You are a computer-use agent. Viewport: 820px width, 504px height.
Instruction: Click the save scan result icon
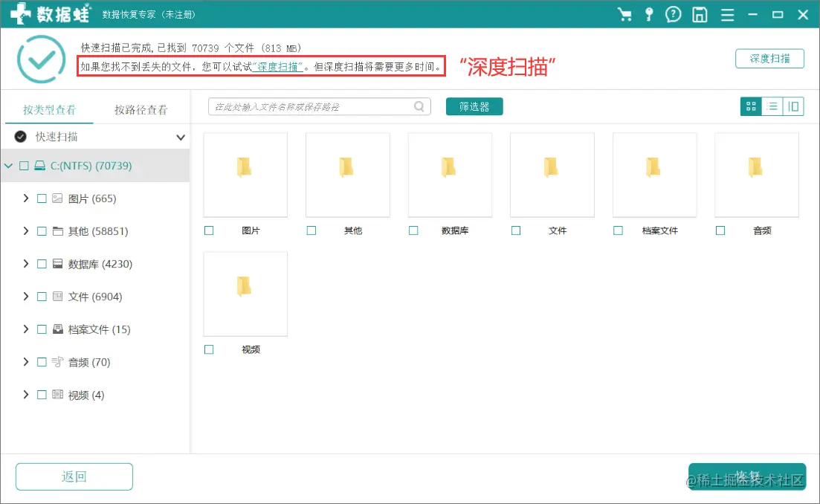point(700,15)
